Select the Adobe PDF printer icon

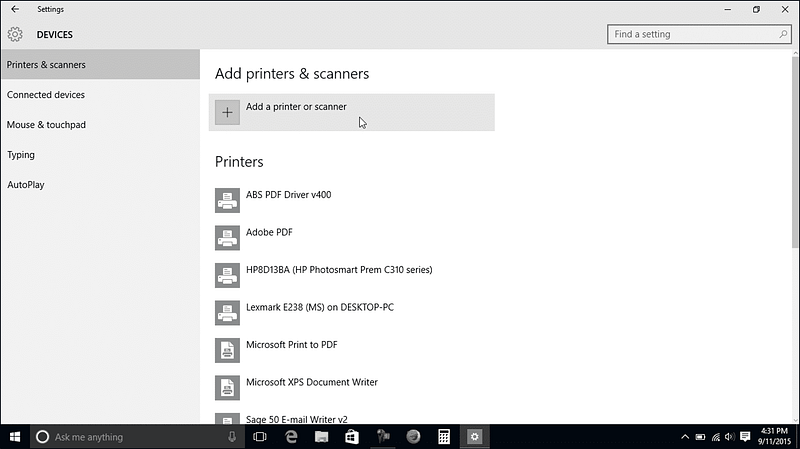click(x=227, y=238)
